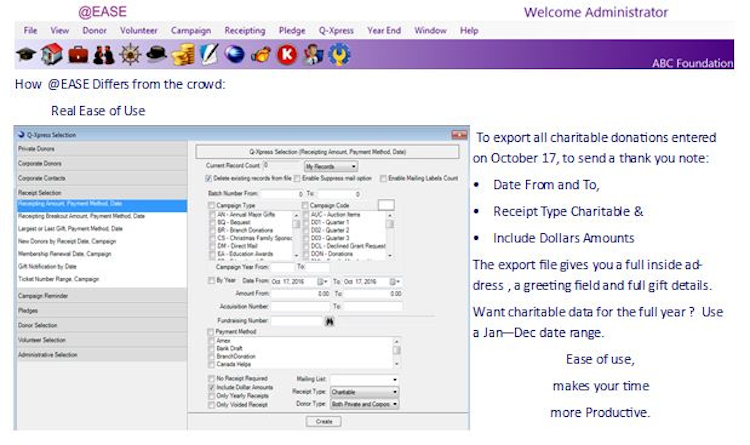Click the binoculars search icon beside Fundraising Number
The width and height of the screenshot is (750, 445).
click(330, 322)
